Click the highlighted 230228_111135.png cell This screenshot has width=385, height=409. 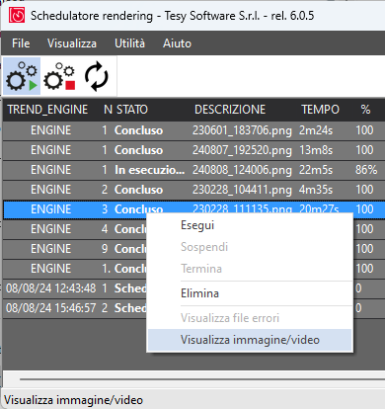click(242, 209)
